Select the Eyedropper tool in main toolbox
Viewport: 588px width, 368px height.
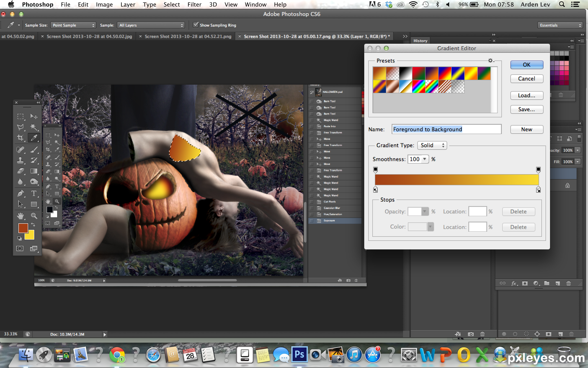34,138
